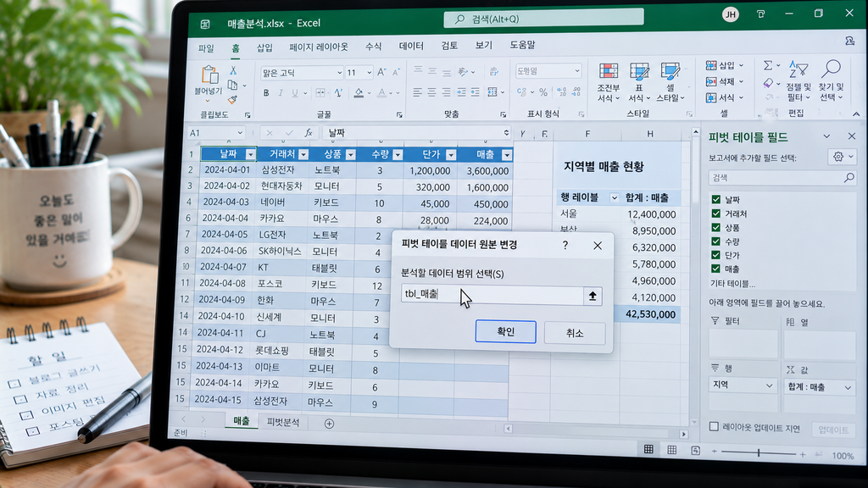Click the Format Painter brush icon

tap(232, 100)
